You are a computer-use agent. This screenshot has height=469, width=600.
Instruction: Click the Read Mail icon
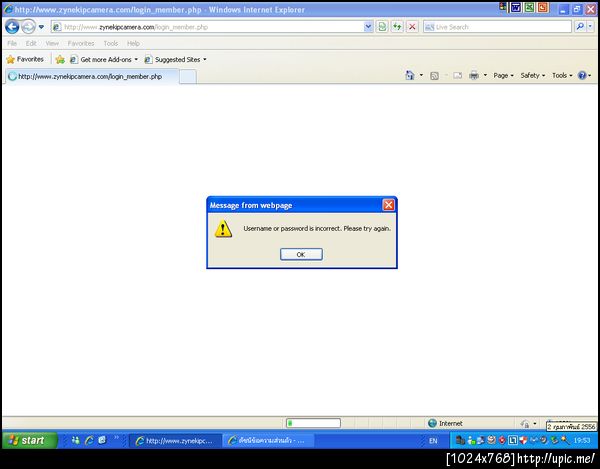tap(458, 76)
